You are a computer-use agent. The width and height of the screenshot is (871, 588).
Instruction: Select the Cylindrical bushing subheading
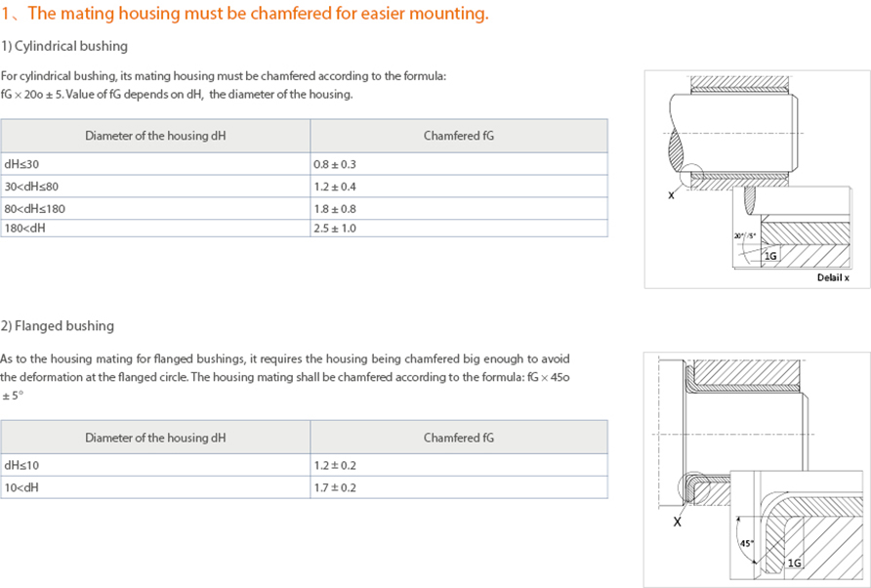click(64, 46)
